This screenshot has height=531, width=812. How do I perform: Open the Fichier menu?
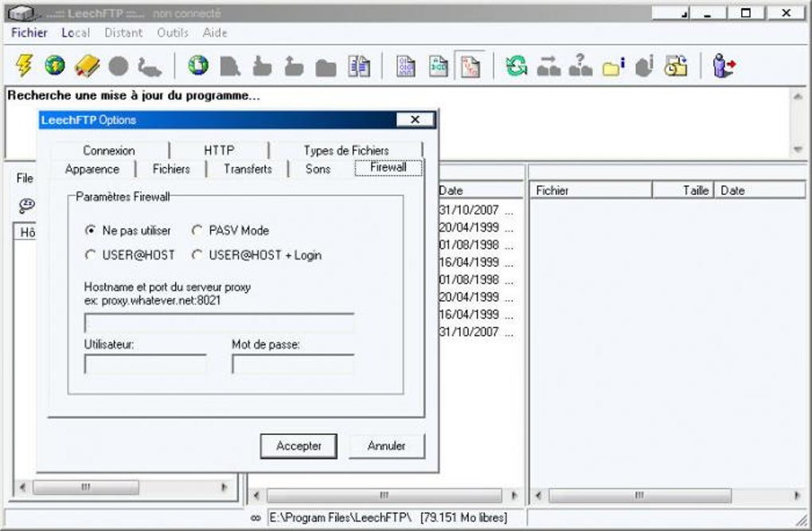(29, 33)
